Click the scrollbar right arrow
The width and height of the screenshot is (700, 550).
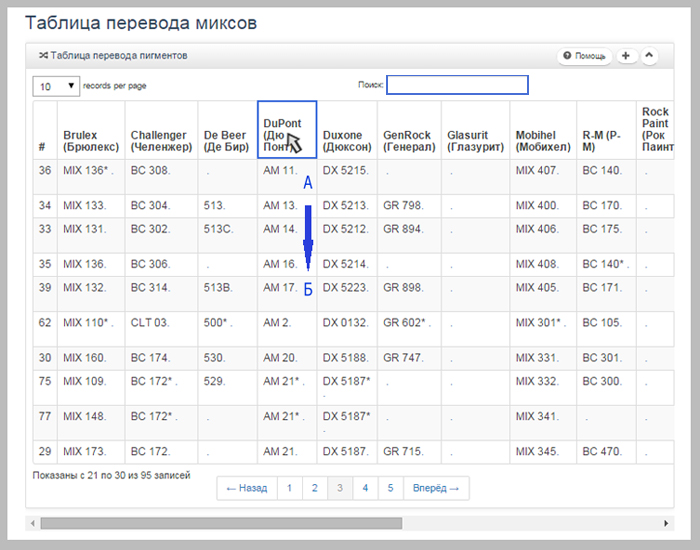pos(666,523)
